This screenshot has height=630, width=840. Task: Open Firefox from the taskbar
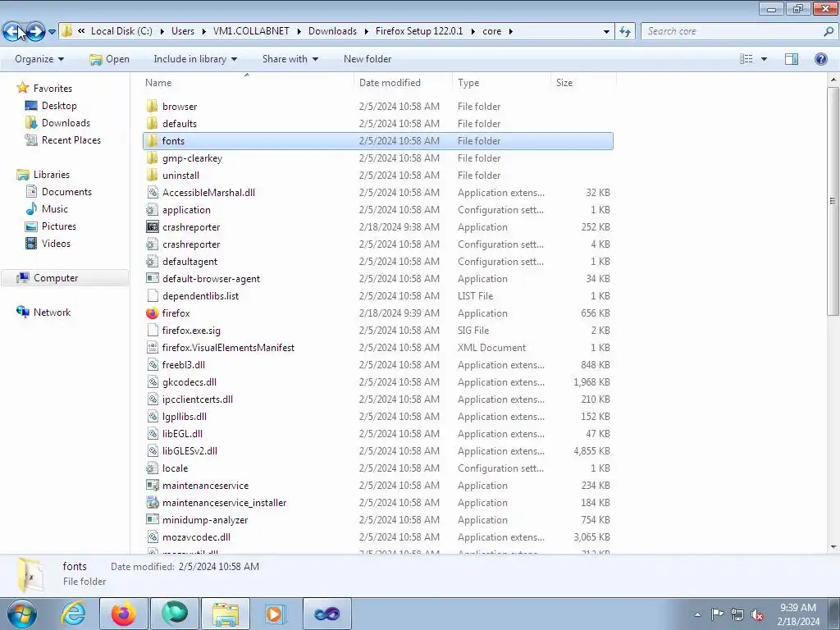coord(124,614)
